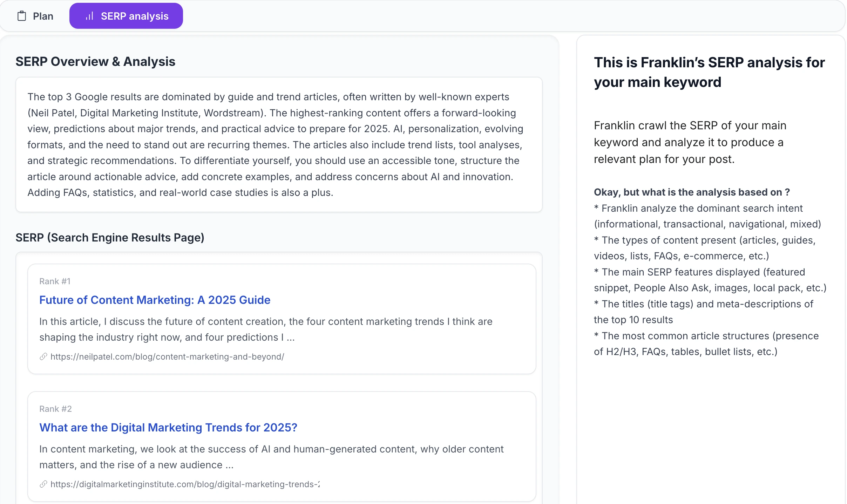Select the Plan tab
This screenshot has height=504, width=847.
click(42, 15)
